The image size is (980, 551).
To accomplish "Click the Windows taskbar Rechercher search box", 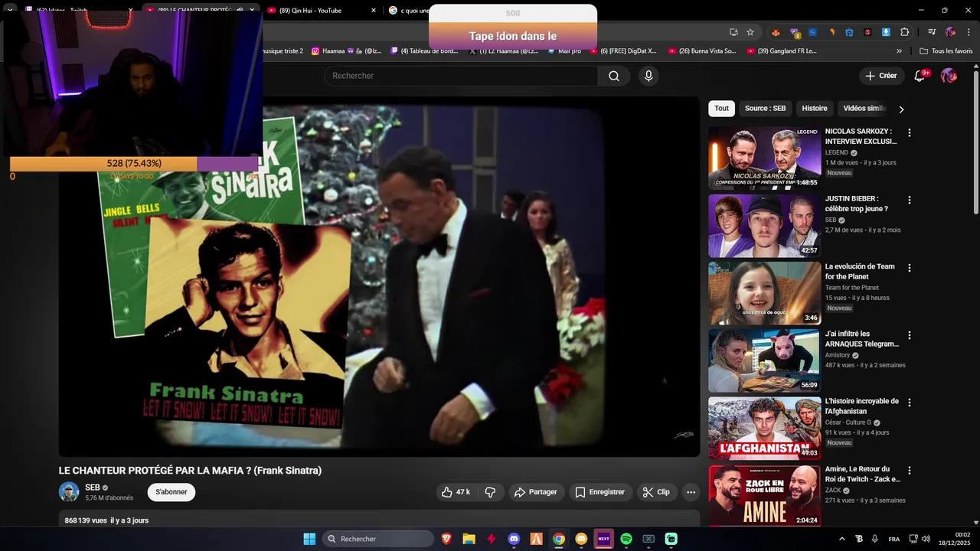I will [378, 539].
